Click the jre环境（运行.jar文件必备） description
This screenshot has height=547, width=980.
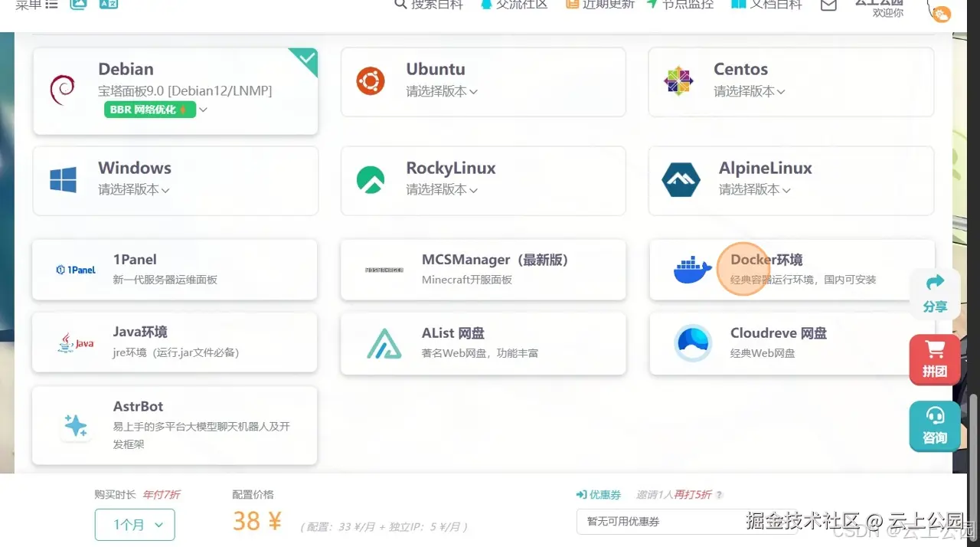176,352
